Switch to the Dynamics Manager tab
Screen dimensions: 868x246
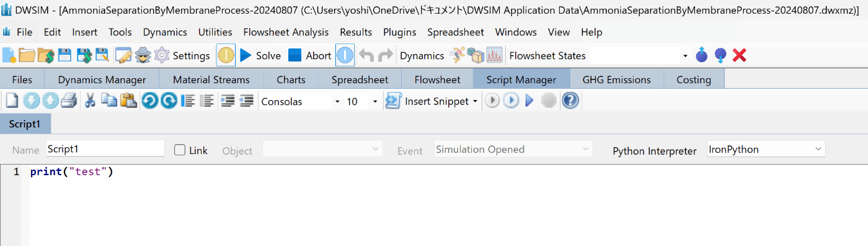[x=102, y=80]
